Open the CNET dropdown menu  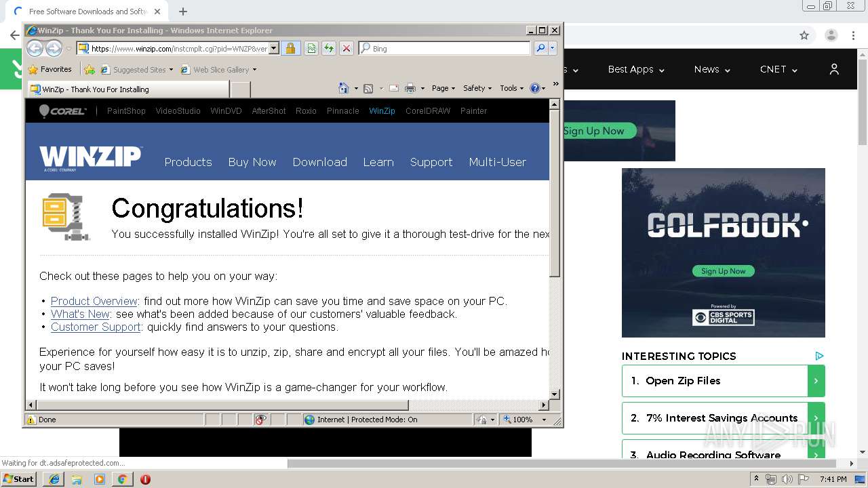click(x=778, y=69)
